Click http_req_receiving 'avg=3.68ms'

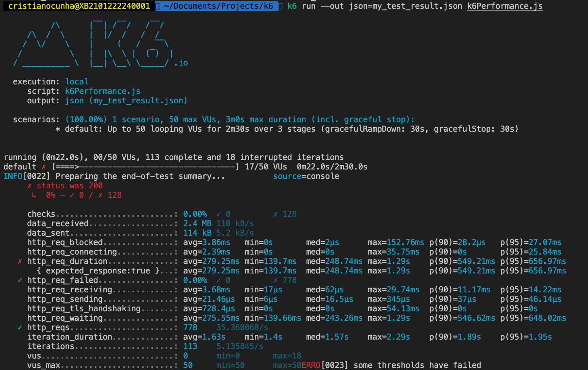(207, 290)
